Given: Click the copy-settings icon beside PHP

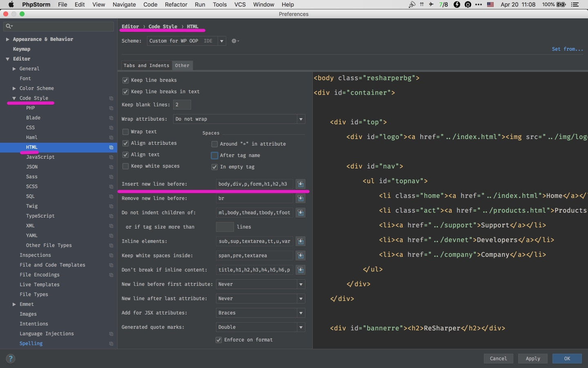Looking at the screenshot, I should pos(111,108).
